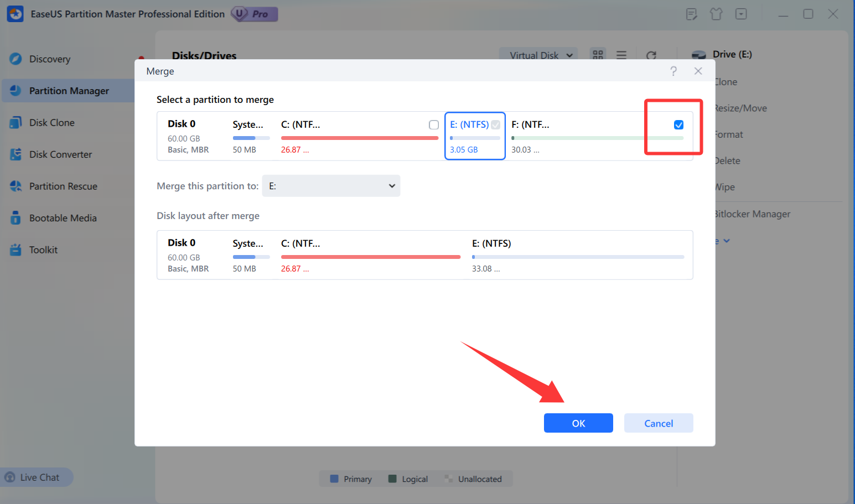
Task: Open the Discovery section
Action: (50, 59)
